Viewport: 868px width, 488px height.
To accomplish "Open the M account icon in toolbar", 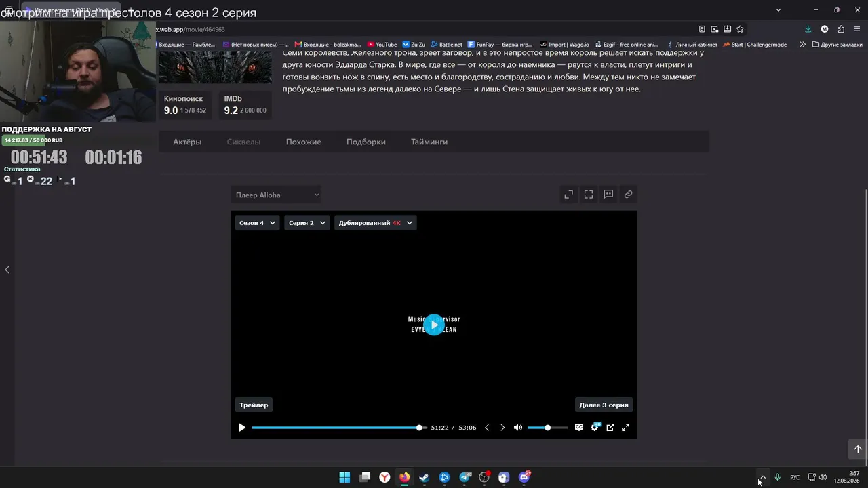I will click(825, 29).
